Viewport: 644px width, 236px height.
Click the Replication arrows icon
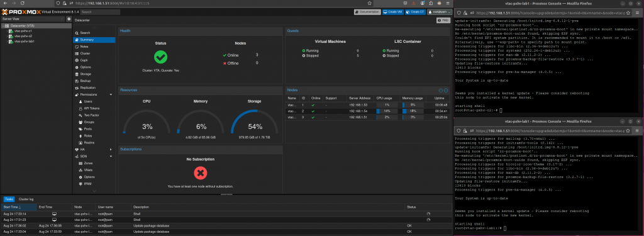pyautogui.click(x=77, y=88)
